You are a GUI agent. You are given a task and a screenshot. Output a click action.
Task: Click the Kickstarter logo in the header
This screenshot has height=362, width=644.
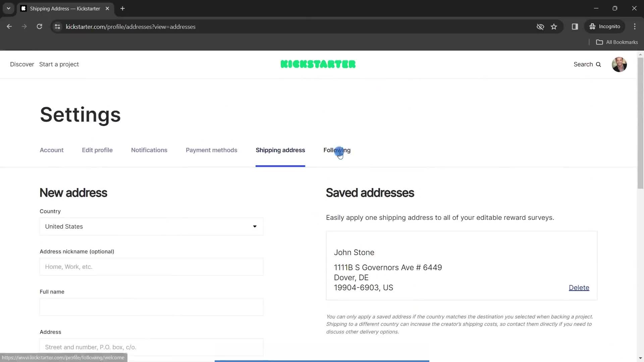tap(318, 64)
